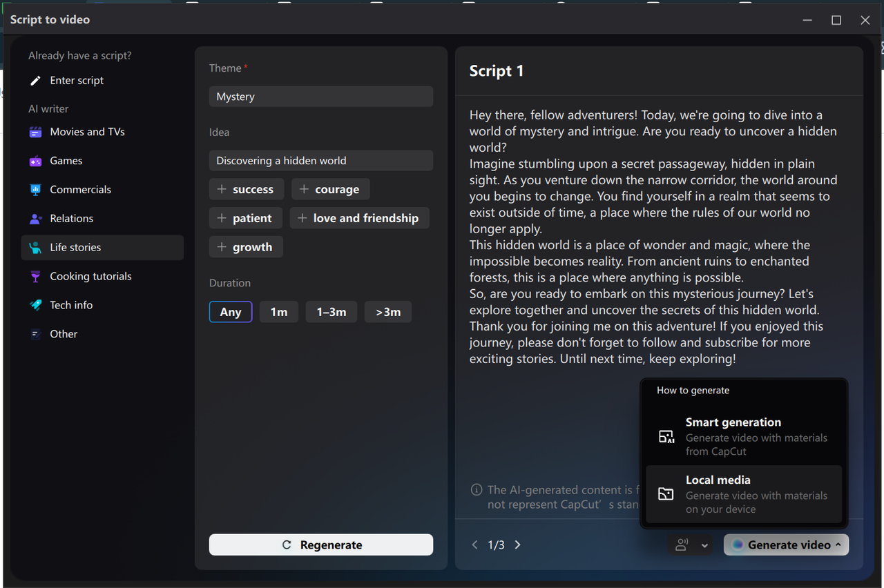Click the Other category icon
Image resolution: width=884 pixels, height=588 pixels.
[35, 333]
